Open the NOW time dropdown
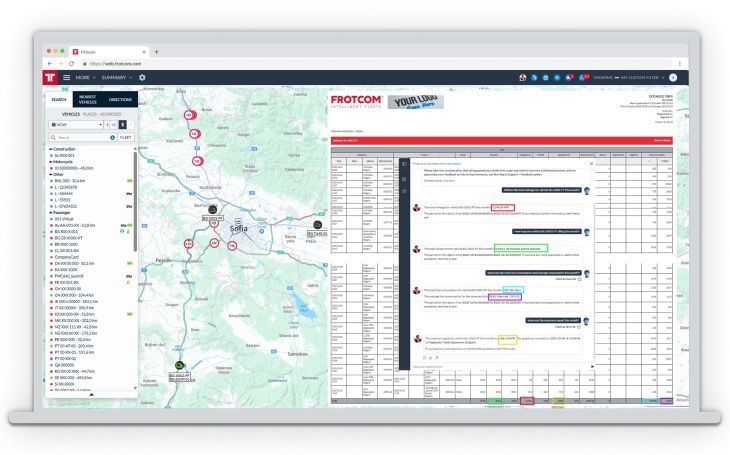 [x=74, y=125]
